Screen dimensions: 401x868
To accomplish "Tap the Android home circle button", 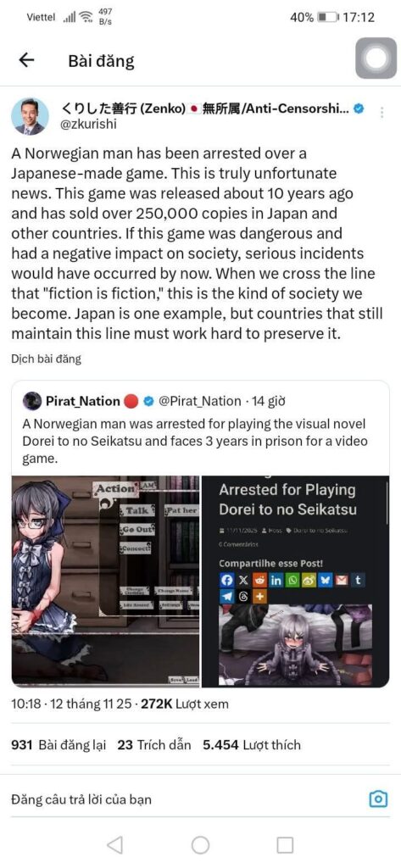I will 200,845.
